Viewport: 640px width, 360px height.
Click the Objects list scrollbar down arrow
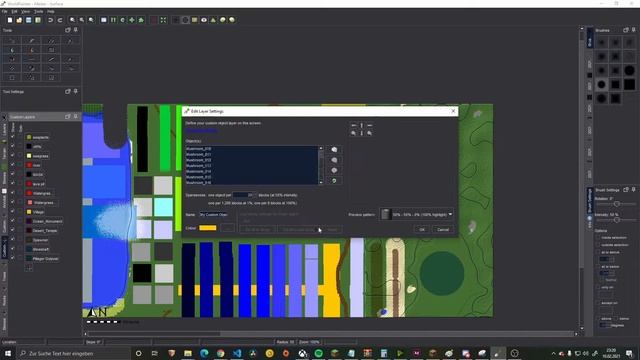321,182
